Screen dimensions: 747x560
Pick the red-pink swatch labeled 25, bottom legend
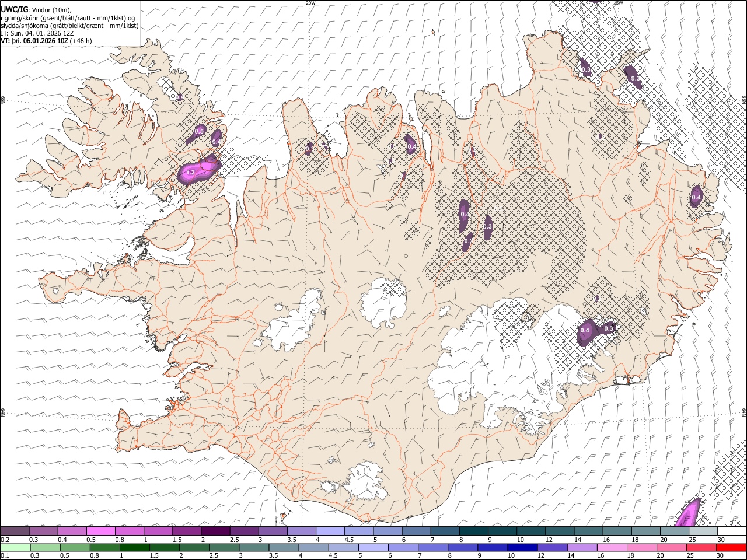(702, 548)
